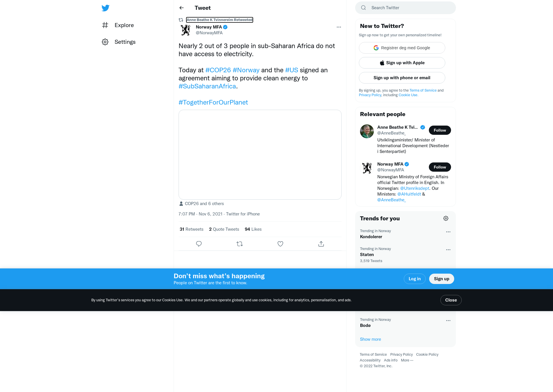Image resolution: width=553 pixels, height=392 pixels.
Task: Reply to tweet via speech bubble icon
Action: click(x=199, y=244)
